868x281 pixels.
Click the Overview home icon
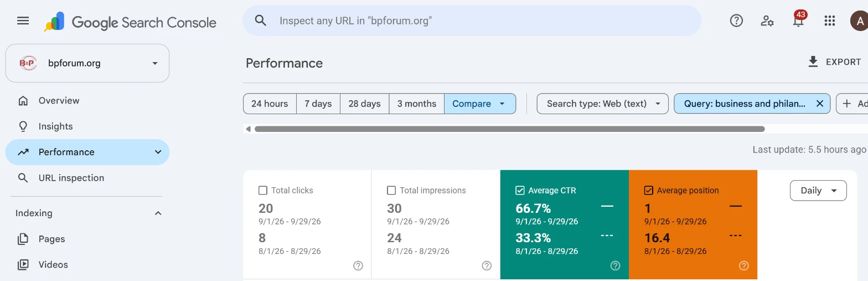pyautogui.click(x=23, y=100)
